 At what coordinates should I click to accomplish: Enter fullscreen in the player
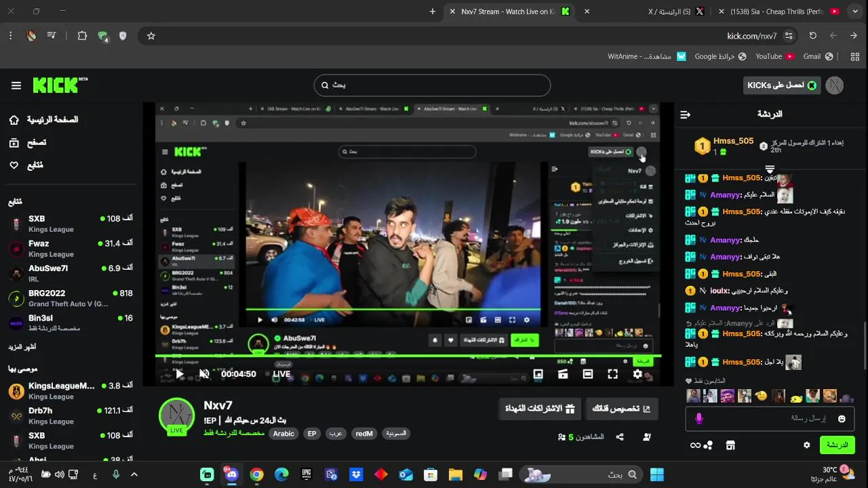tap(612, 373)
